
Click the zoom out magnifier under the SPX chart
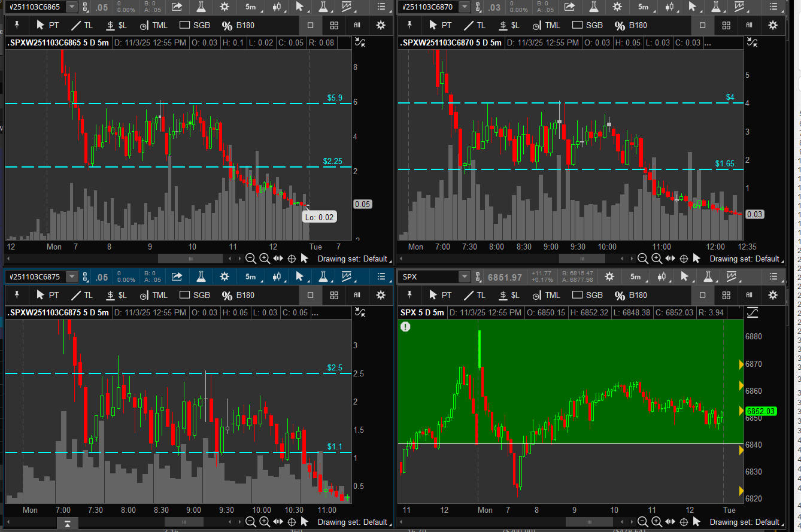pyautogui.click(x=642, y=522)
